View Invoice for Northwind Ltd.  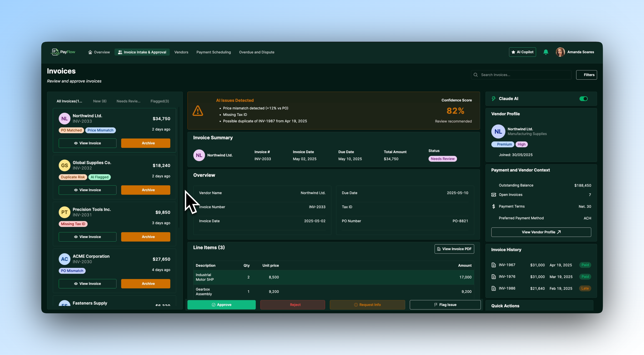click(87, 143)
